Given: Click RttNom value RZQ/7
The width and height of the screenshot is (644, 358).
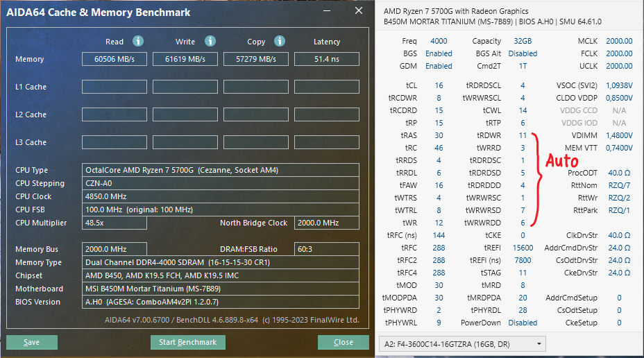Looking at the screenshot, I should coord(619,185).
